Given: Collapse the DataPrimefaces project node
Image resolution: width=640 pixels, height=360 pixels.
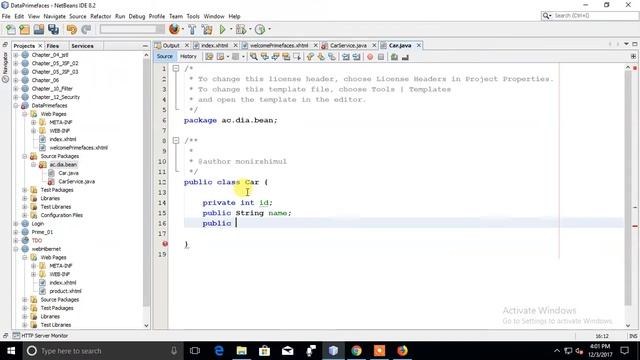Looking at the screenshot, I should point(16,105).
